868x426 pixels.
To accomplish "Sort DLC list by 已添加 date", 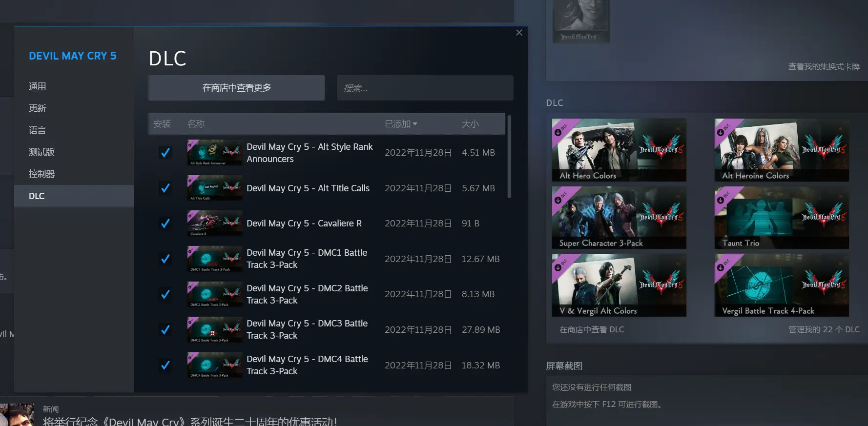I will point(401,124).
